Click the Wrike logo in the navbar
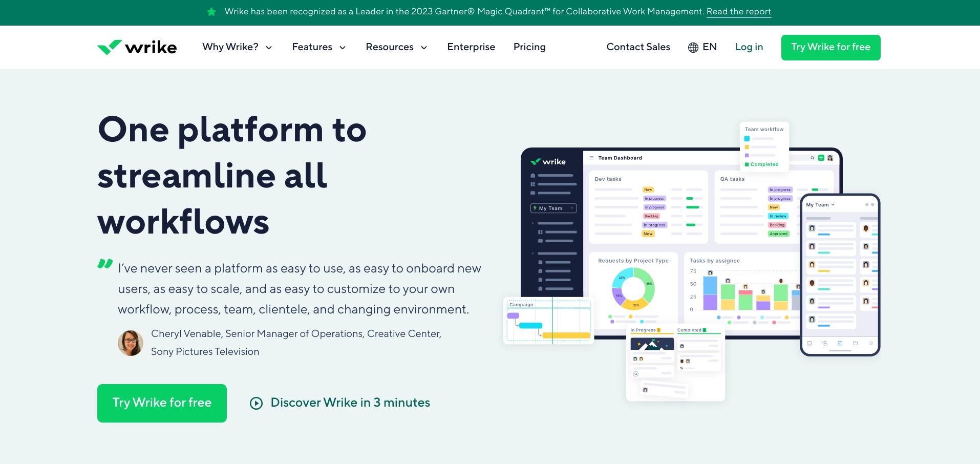Image resolution: width=980 pixels, height=464 pixels. click(137, 47)
